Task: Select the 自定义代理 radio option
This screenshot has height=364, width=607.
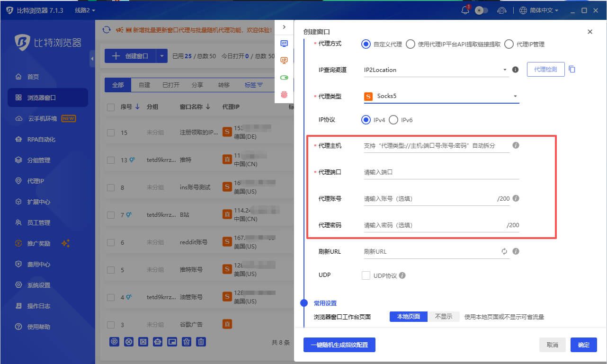Action: (366, 44)
